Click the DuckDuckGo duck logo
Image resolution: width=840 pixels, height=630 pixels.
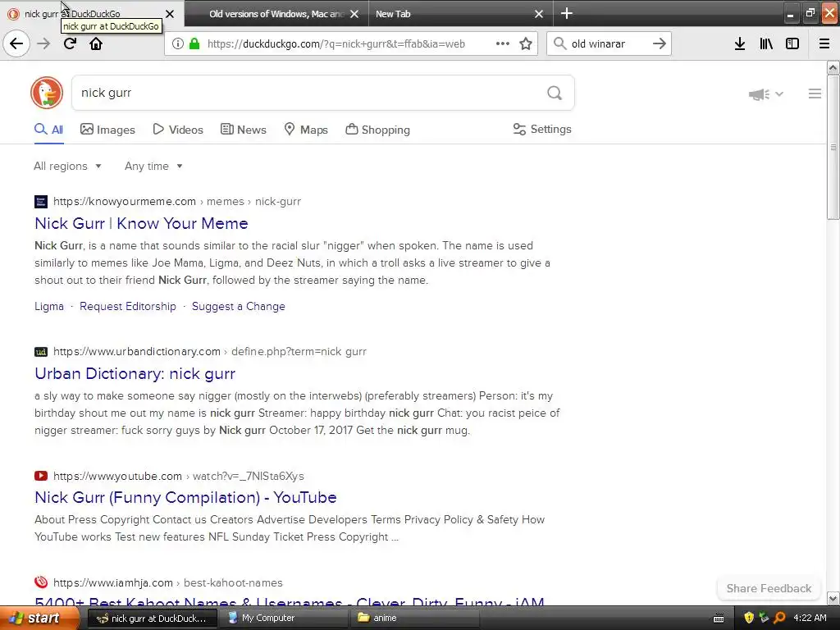point(47,93)
